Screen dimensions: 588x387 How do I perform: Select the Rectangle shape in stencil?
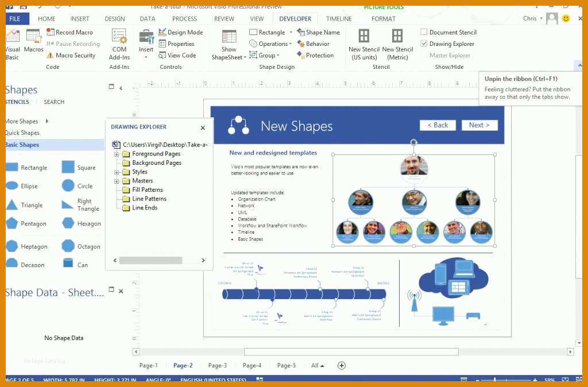[x=26, y=167]
